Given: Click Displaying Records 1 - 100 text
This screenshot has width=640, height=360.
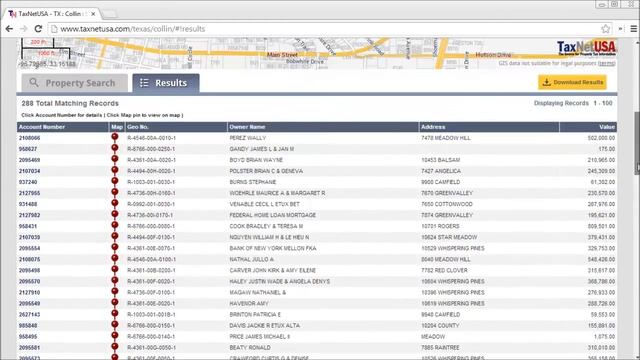Looking at the screenshot, I should click(573, 103).
